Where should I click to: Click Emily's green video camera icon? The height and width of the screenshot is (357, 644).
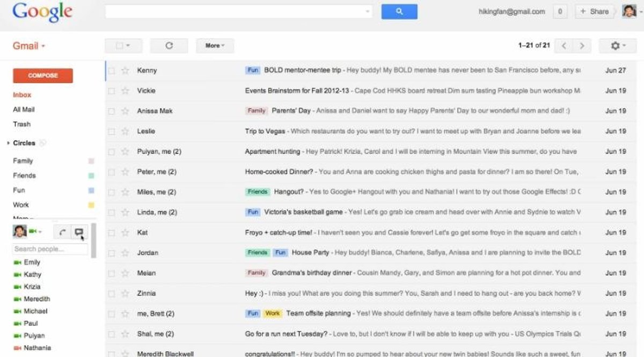pyautogui.click(x=18, y=263)
